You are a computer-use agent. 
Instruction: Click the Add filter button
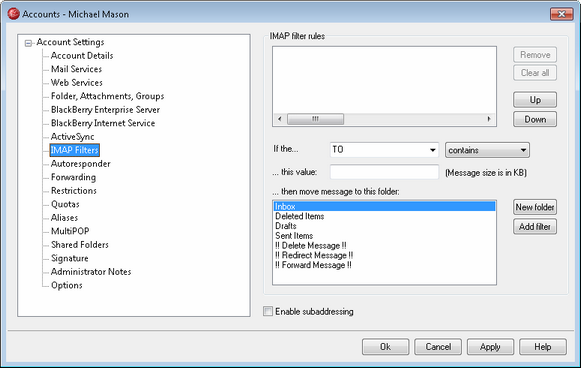click(535, 226)
